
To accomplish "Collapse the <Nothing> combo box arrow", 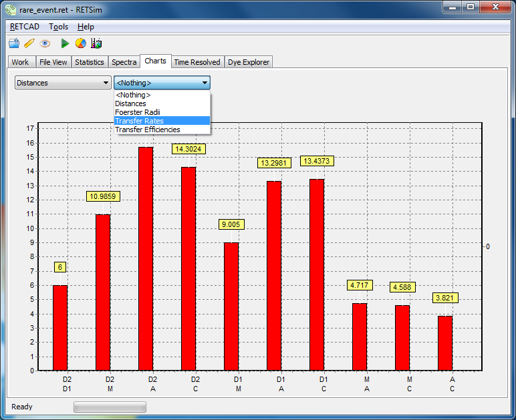I will (x=205, y=83).
